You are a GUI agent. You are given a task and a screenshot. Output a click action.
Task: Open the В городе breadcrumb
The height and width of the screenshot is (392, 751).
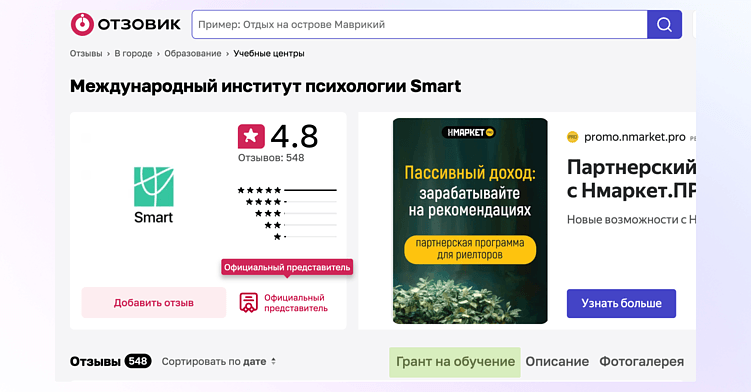pos(133,53)
